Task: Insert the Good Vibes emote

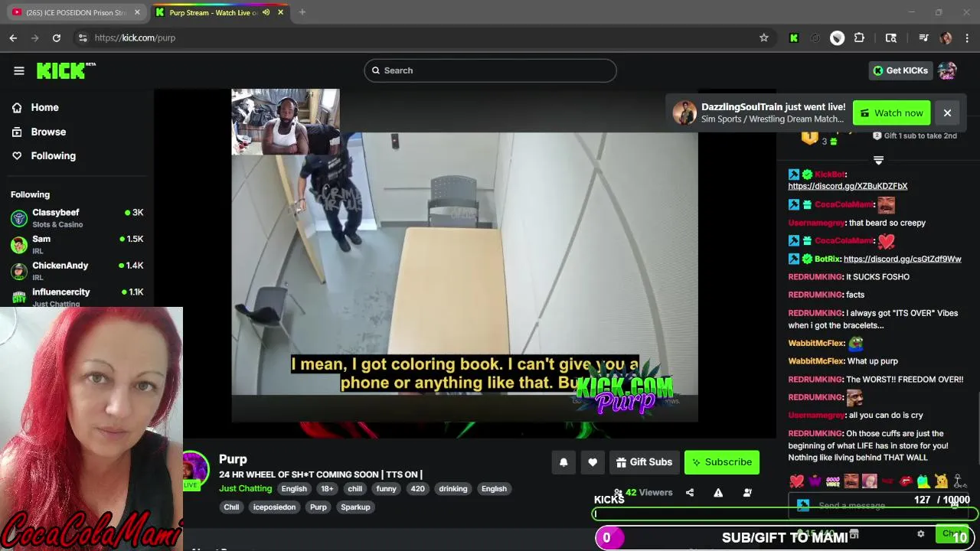Action: click(x=833, y=481)
